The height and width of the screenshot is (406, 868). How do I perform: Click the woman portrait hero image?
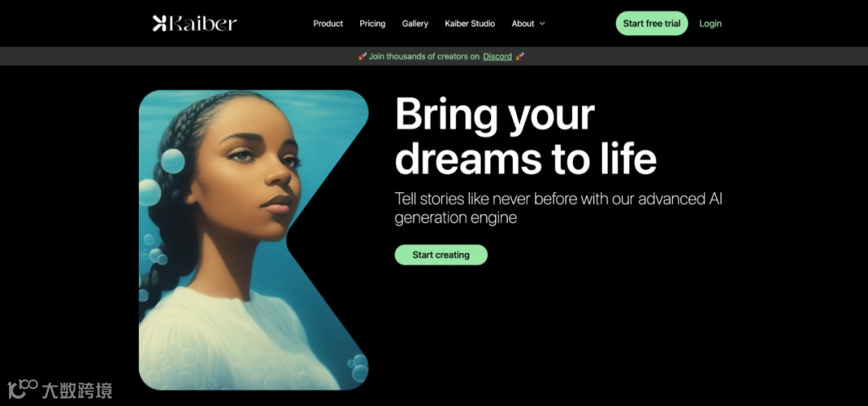[x=253, y=240]
